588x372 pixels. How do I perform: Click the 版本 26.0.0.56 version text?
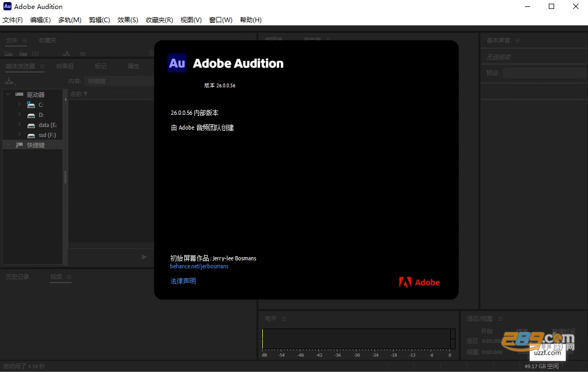tap(220, 85)
